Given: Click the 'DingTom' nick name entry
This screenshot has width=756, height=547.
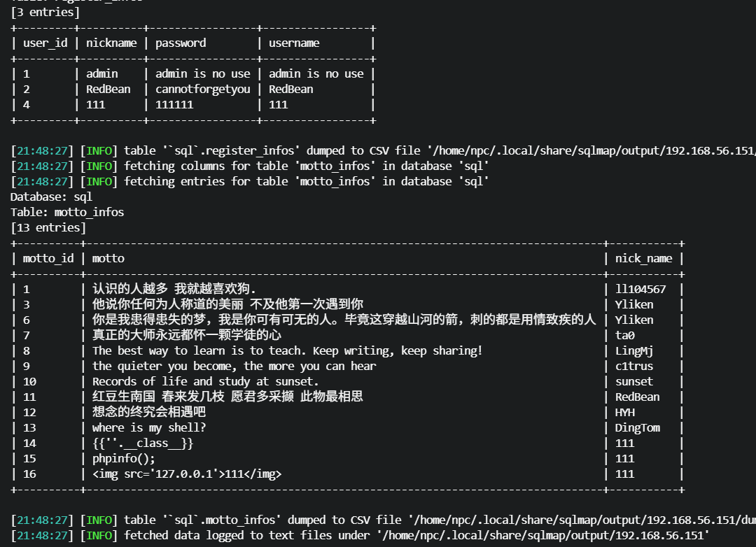Looking at the screenshot, I should [x=638, y=428].
